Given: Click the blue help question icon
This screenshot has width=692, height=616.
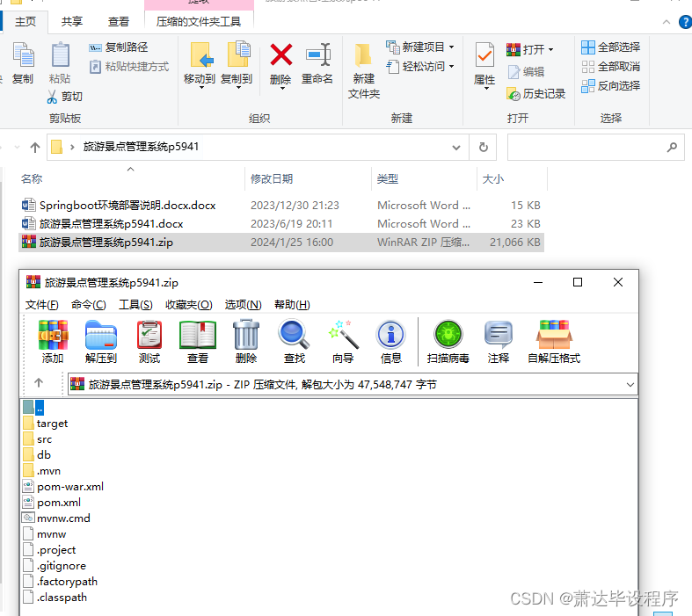Looking at the screenshot, I should pyautogui.click(x=685, y=22).
